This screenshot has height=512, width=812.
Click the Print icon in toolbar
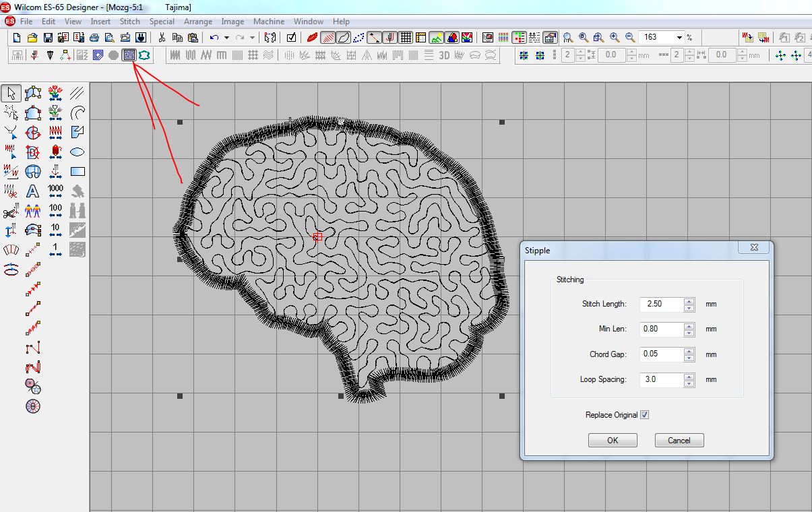(96, 38)
